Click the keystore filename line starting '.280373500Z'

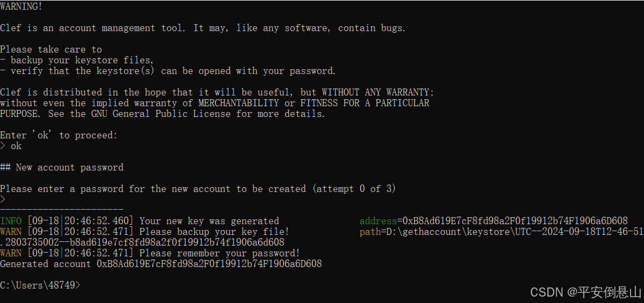coord(142,242)
